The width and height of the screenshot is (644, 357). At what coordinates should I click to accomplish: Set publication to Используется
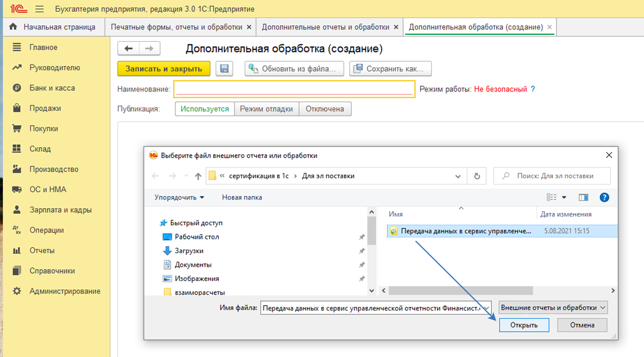coord(204,109)
